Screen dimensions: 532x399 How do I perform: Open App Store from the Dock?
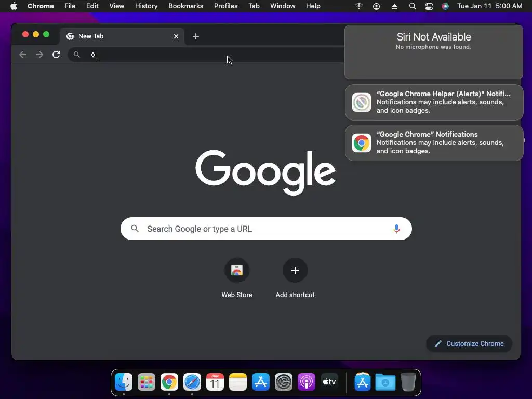(x=261, y=382)
